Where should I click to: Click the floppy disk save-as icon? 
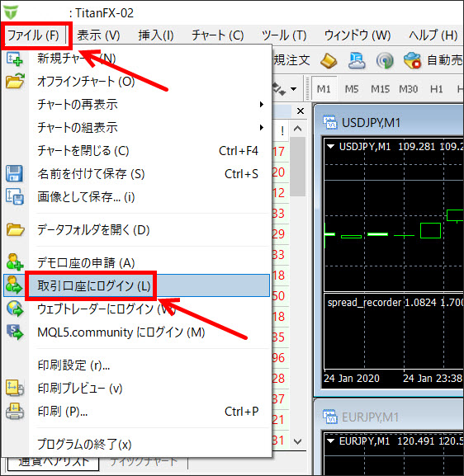[14, 173]
